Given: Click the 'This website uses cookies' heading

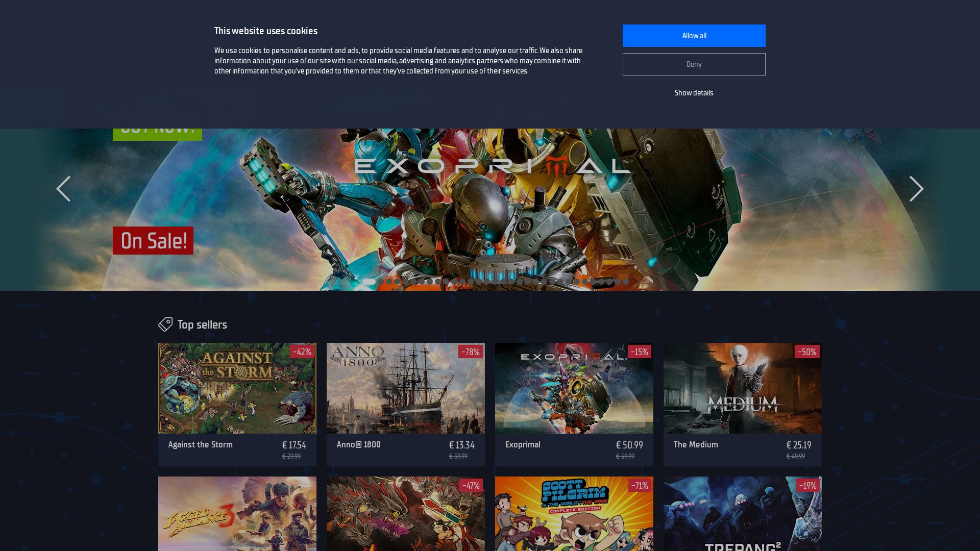Looking at the screenshot, I should 266,31.
